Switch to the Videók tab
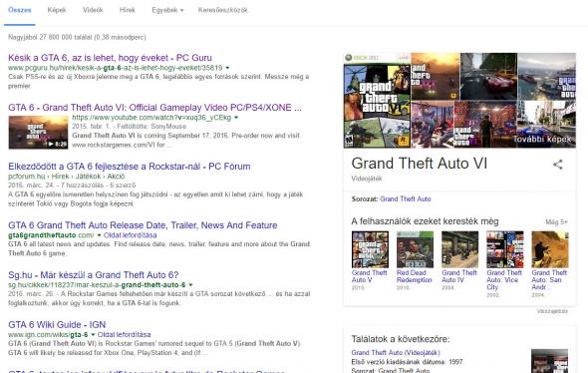Screen dimensions: 588x373 pyautogui.click(x=93, y=10)
